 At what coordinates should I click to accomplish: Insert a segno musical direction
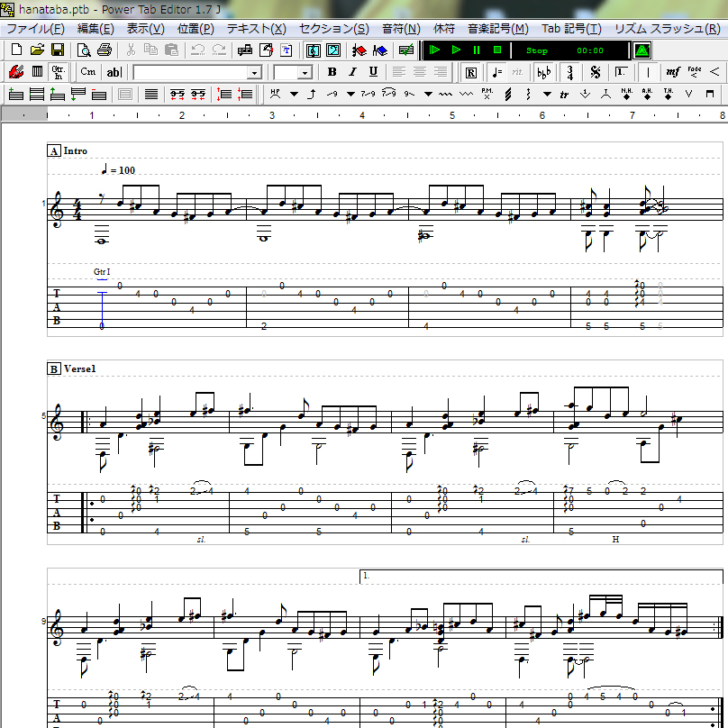point(596,72)
